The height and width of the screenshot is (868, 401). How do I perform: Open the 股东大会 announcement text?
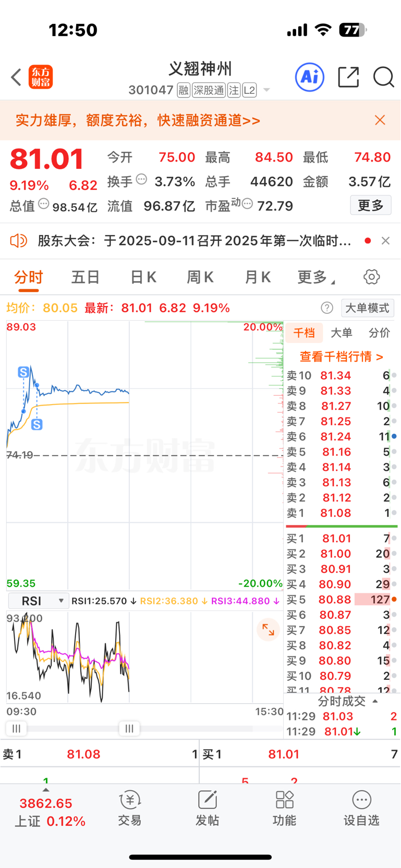click(x=195, y=241)
